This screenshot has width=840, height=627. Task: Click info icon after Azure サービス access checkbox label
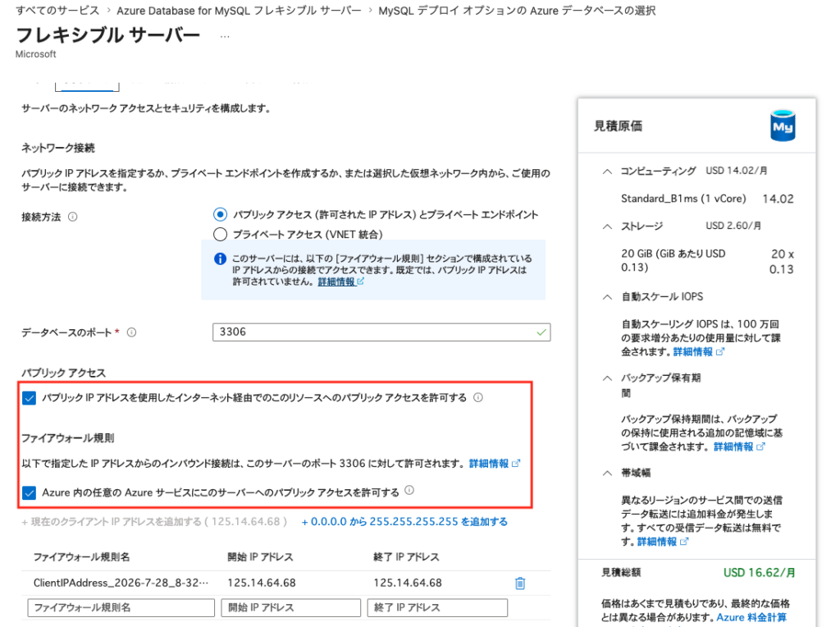point(409,490)
